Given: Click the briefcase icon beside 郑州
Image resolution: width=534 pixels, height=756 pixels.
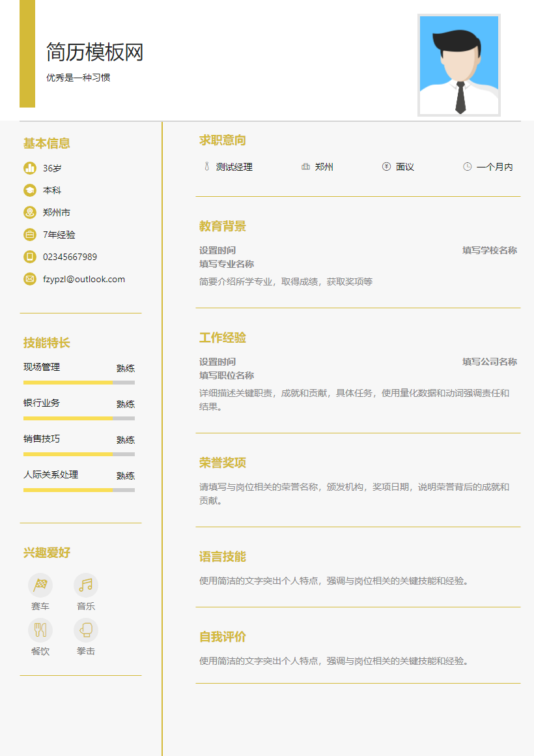Looking at the screenshot, I should (x=306, y=166).
